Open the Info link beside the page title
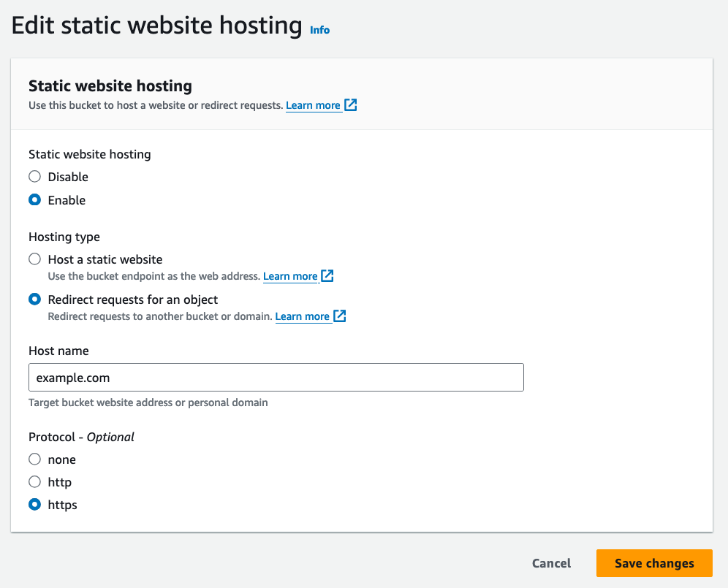728x588 pixels. [319, 30]
